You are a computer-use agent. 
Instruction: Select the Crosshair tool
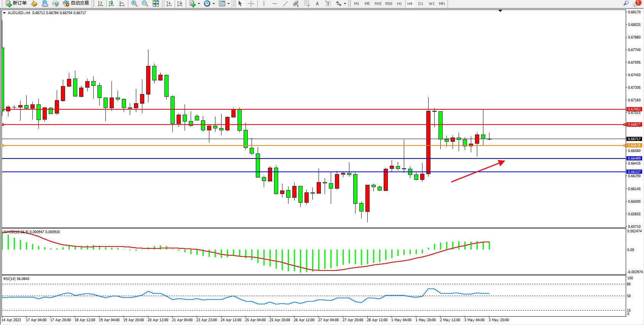click(251, 3)
